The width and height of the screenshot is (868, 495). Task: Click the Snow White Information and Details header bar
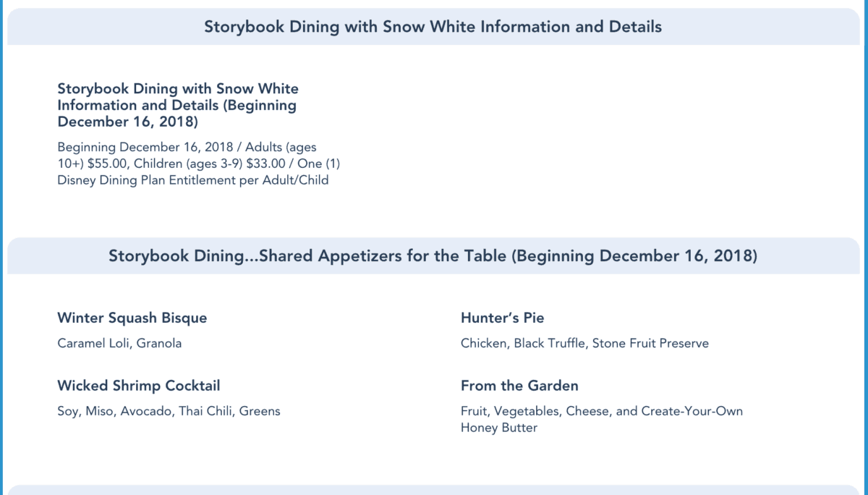[433, 27]
